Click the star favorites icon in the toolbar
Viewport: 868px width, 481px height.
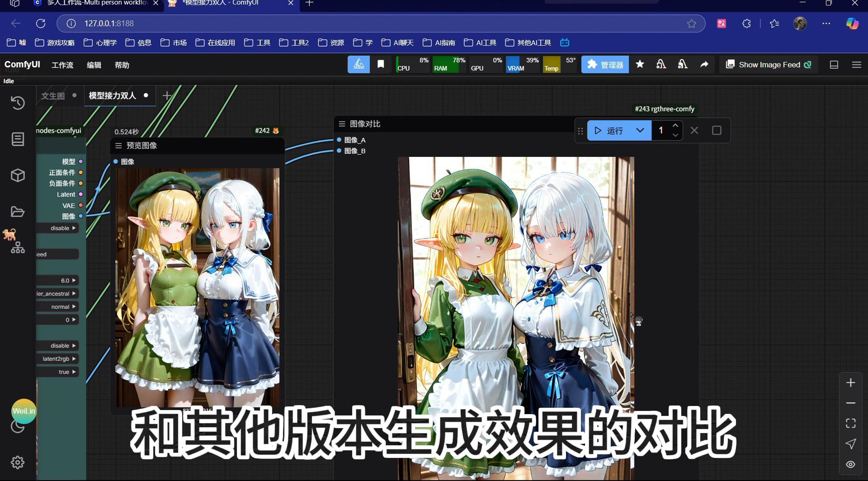[x=640, y=64]
